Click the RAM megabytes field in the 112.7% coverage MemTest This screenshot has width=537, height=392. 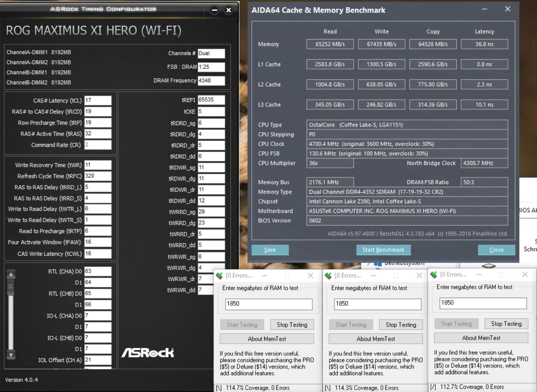tap(483, 303)
